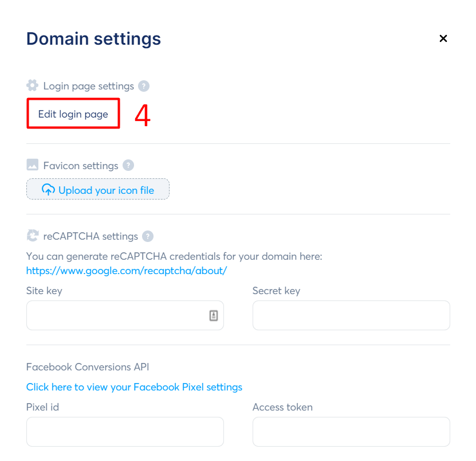Screen dimensions: 476x461
Task: Click the gear icon beside Login page settings
Action: (32, 85)
